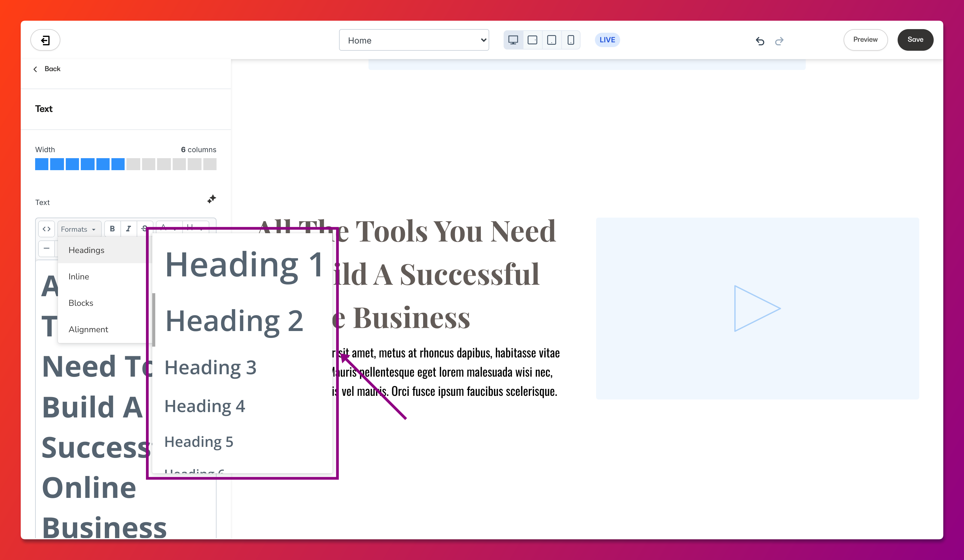Set width to the ninth column block
This screenshot has width=964, height=560.
coord(164,164)
